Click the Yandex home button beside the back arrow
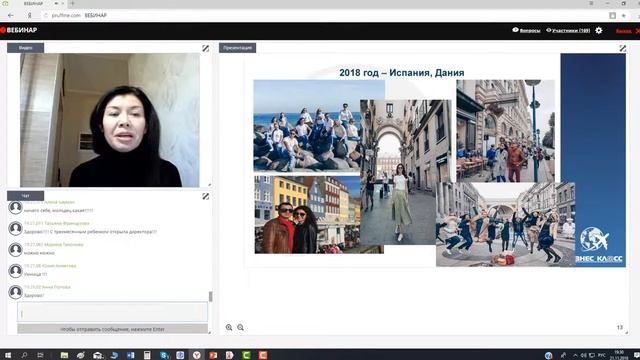 (x=29, y=16)
